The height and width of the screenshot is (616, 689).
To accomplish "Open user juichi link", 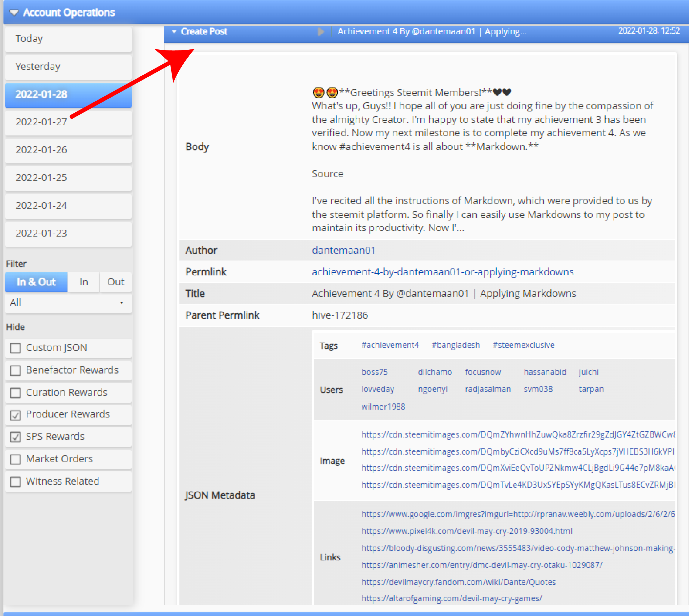I will pos(588,372).
